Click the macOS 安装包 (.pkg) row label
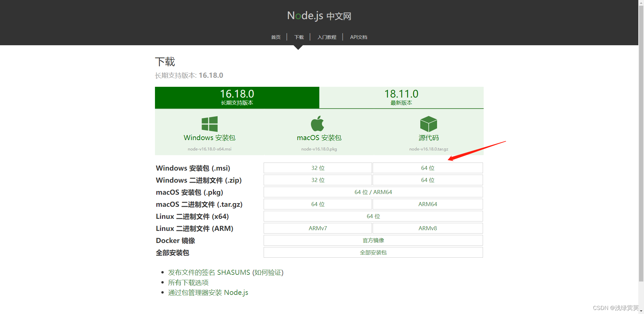Image resolution: width=644 pixels, height=314 pixels. pos(190,192)
